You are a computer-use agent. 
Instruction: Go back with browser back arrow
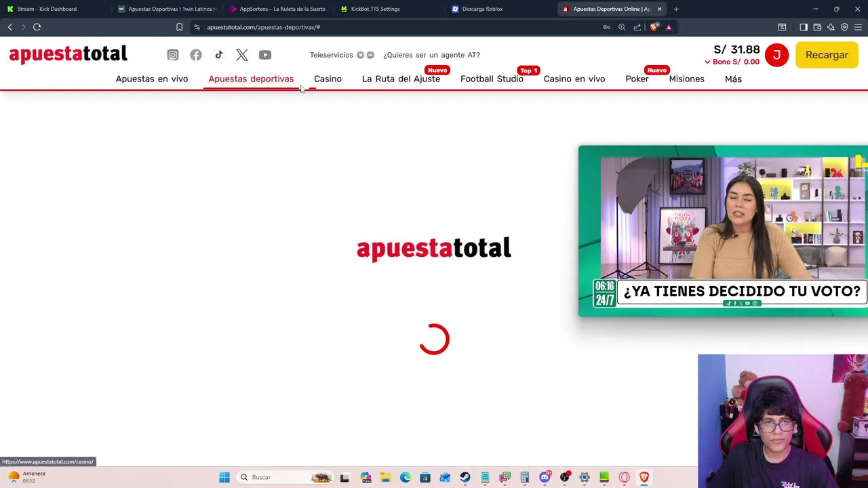point(9,27)
